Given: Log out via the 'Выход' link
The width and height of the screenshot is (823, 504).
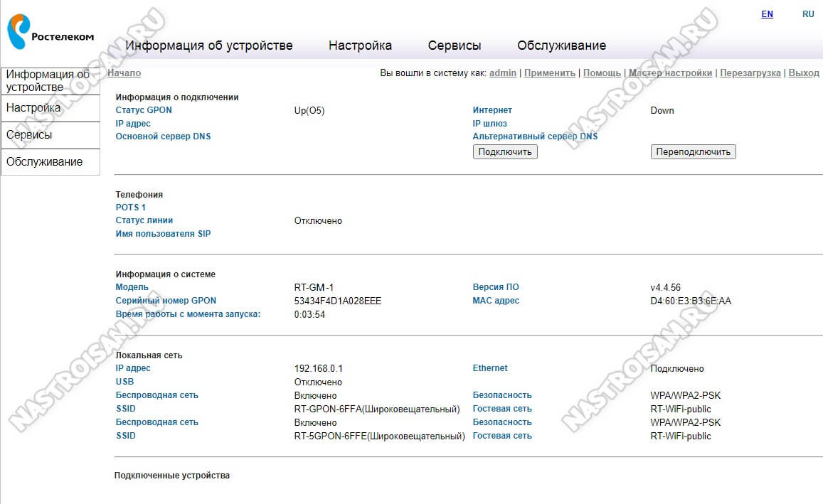Looking at the screenshot, I should click(804, 73).
